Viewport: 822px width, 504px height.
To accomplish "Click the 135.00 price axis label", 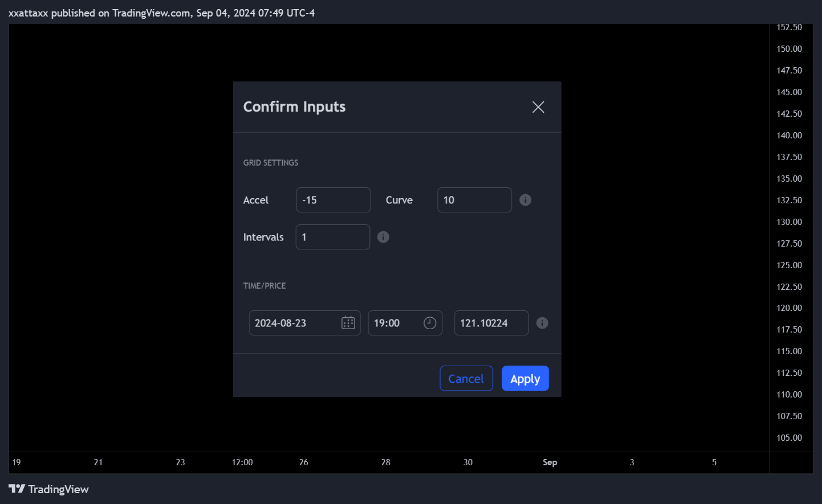I will click(x=789, y=179).
